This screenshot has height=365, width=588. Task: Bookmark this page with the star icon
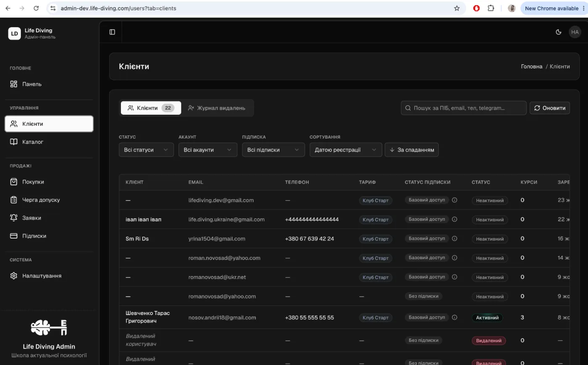tap(457, 8)
